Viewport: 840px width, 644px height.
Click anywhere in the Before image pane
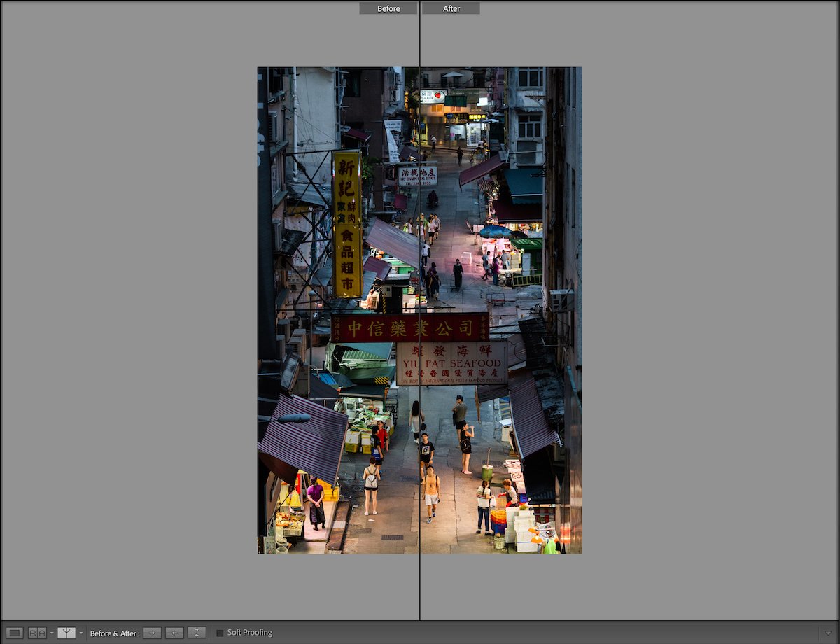coord(336,315)
